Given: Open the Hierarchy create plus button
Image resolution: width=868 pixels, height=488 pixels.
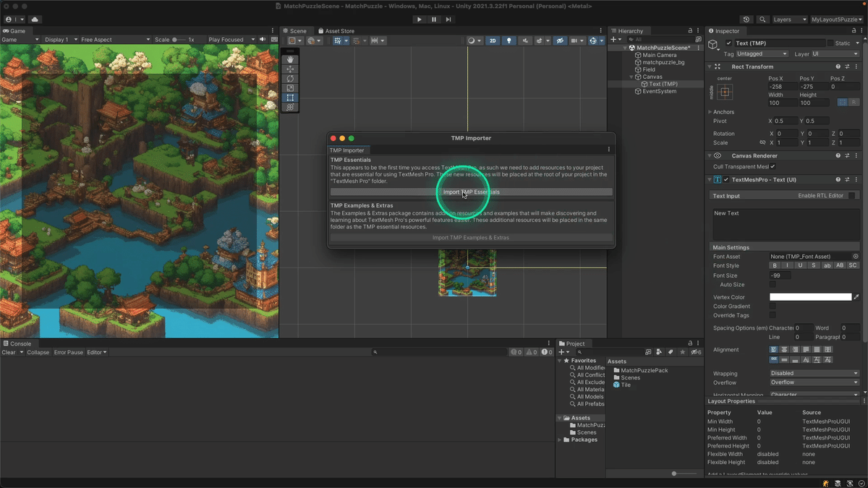Looking at the screenshot, I should coord(615,40).
